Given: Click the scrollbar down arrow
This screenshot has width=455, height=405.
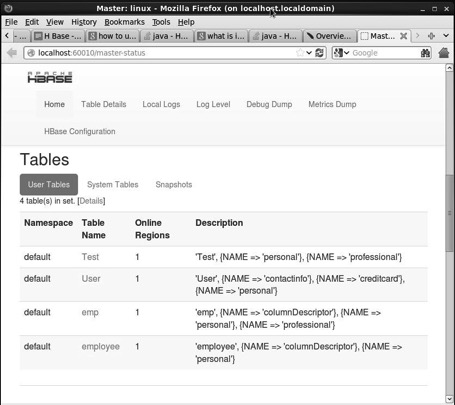Looking at the screenshot, I should tap(449, 399).
